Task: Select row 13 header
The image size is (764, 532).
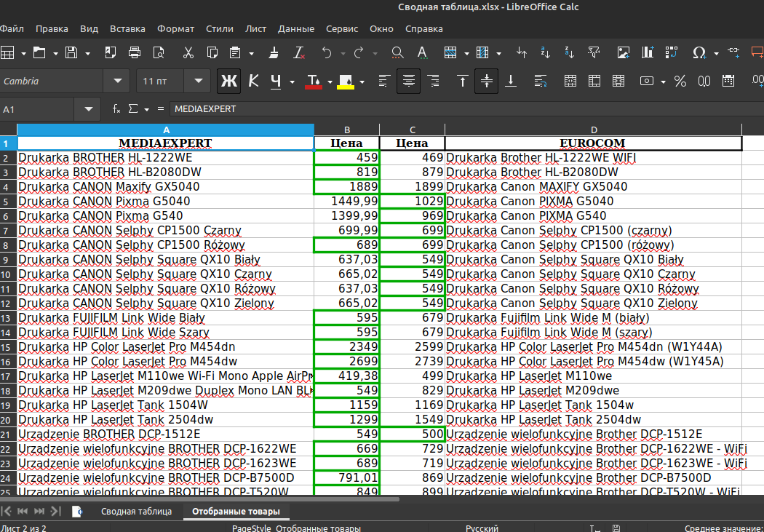Action: pos(8,318)
